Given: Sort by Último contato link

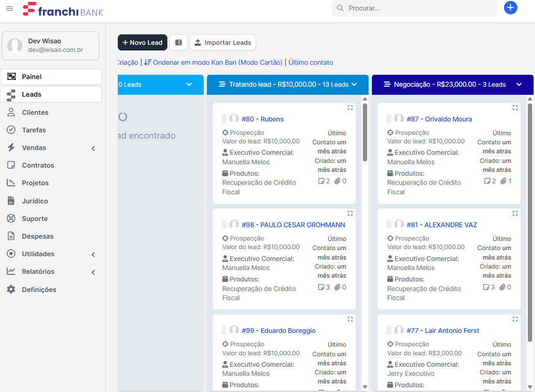Looking at the screenshot, I should [311, 62].
